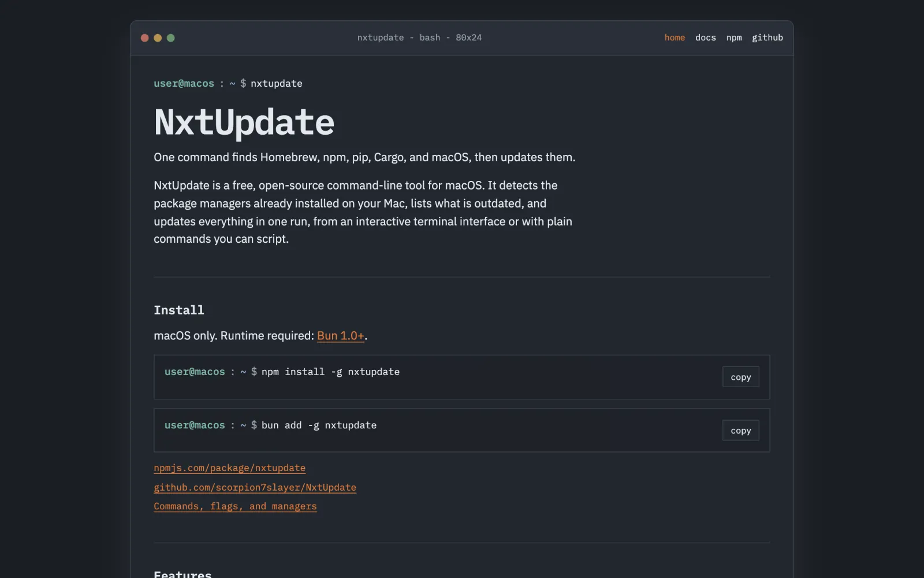Go to the npm nav link

(x=734, y=38)
